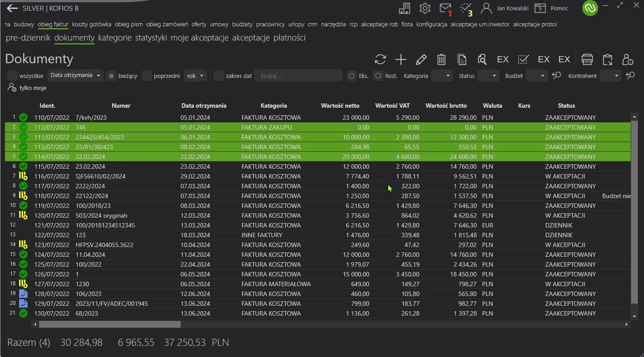Open the Pomoc help window icon
This screenshot has width=644, height=357.
tap(540, 8)
